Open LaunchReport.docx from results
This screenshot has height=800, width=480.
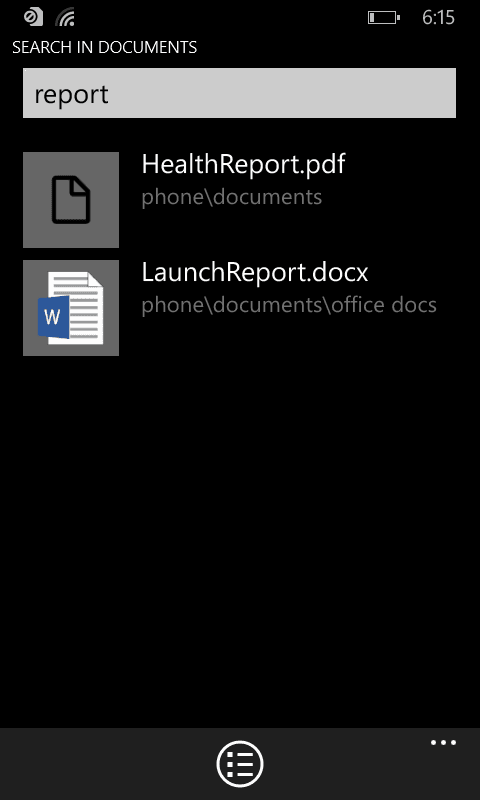[x=255, y=272]
